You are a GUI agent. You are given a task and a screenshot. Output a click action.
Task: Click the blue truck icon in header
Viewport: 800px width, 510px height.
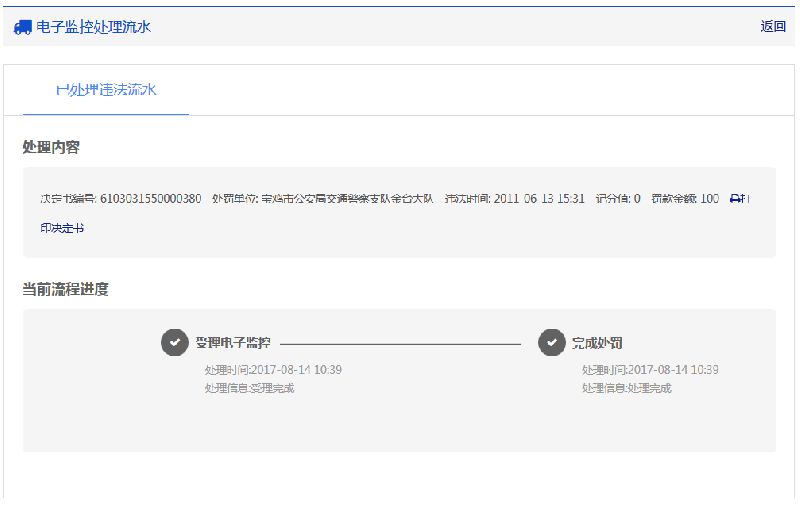pos(22,27)
